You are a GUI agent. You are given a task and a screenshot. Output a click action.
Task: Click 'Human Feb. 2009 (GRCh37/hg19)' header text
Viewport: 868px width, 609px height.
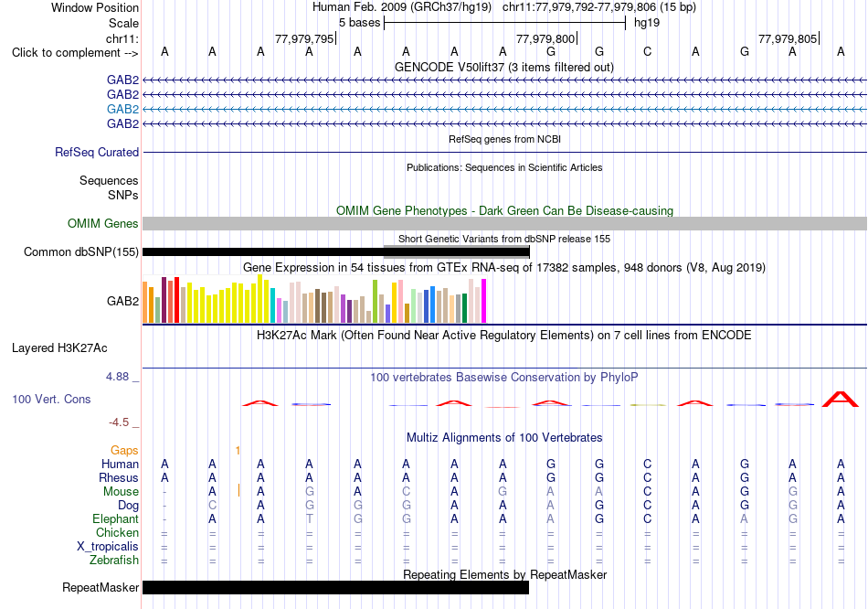tap(402, 7)
